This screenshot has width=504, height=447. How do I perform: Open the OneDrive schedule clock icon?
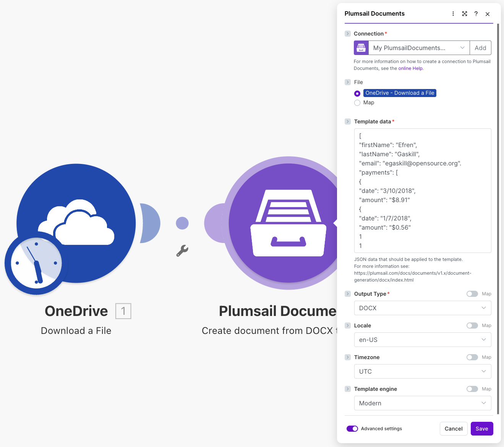pos(36,263)
